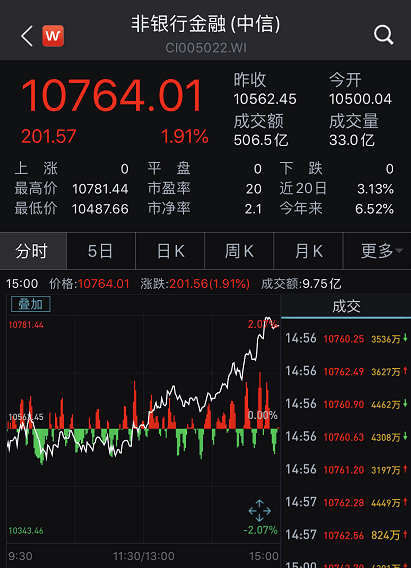Select the 周K chart tab
The width and height of the screenshot is (411, 568).
pos(239,251)
